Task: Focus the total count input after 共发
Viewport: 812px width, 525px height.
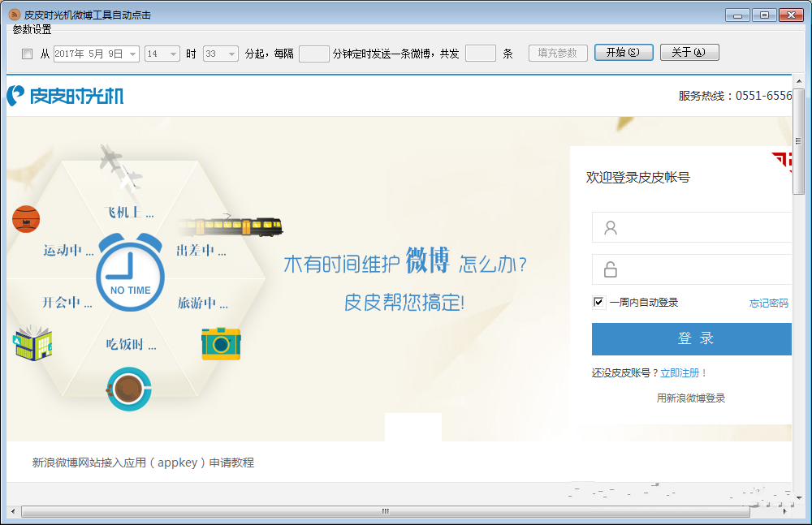Action: point(481,54)
